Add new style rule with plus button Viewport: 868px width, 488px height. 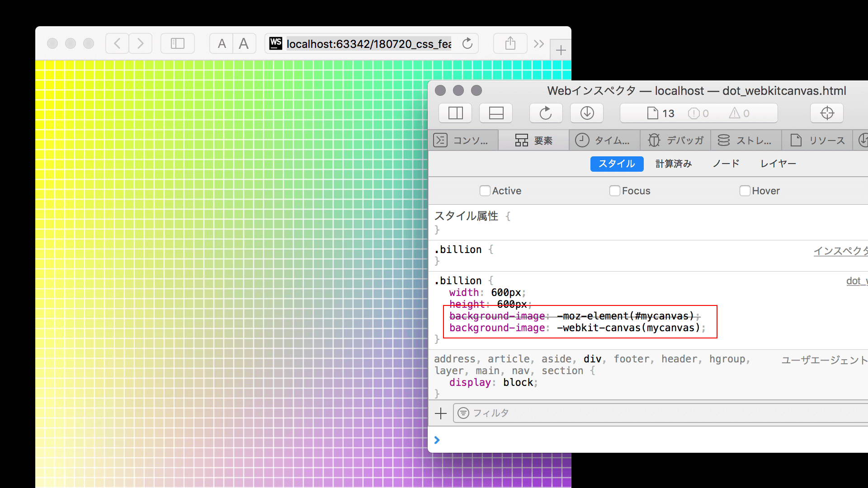[440, 413]
